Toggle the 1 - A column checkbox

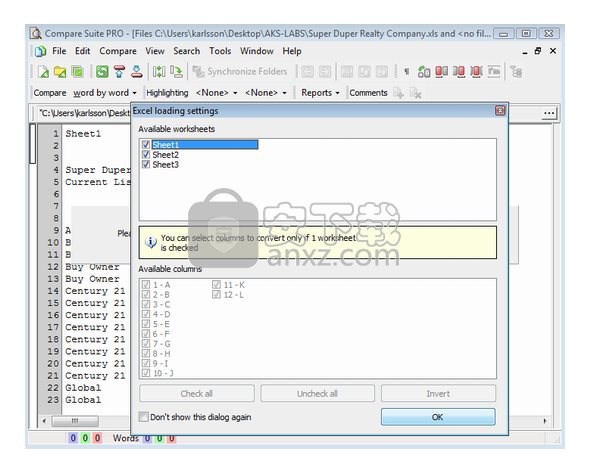[146, 285]
